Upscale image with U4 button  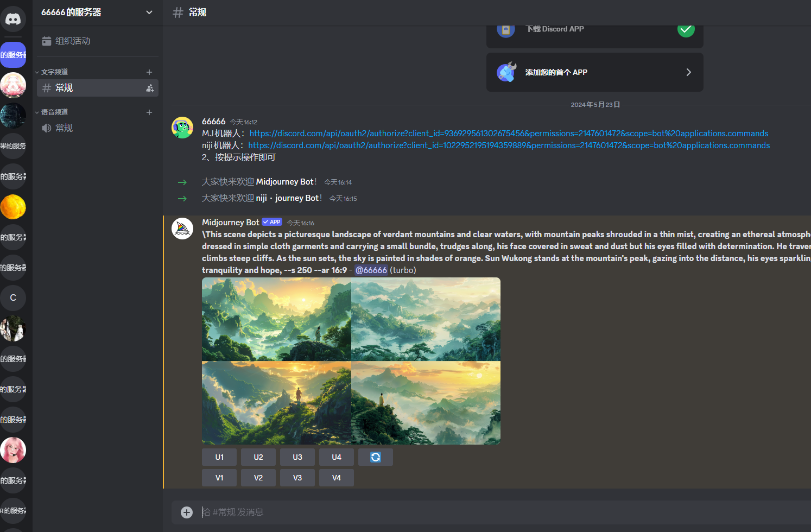point(337,457)
